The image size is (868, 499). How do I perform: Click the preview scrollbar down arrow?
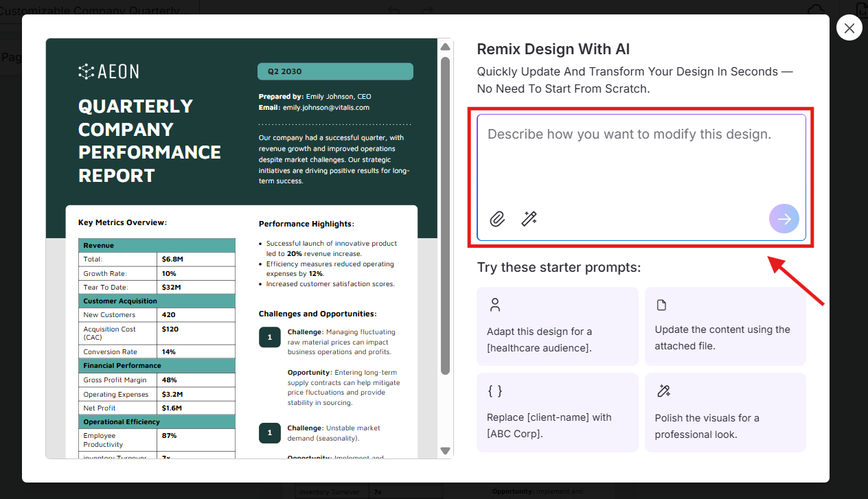pos(445,451)
